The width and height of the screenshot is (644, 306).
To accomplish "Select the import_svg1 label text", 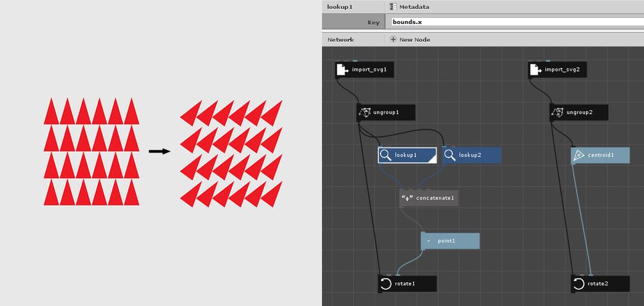I will (369, 70).
